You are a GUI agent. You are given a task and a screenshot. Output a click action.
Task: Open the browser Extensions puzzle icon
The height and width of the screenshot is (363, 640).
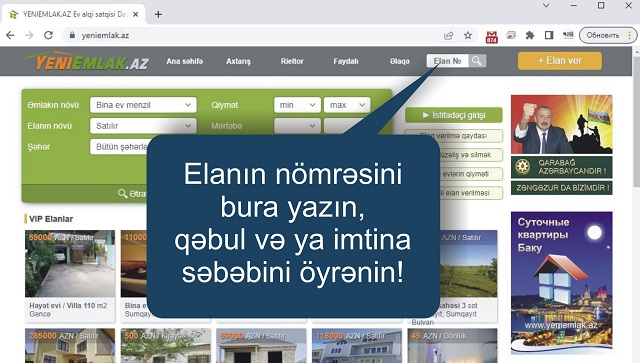coord(530,36)
